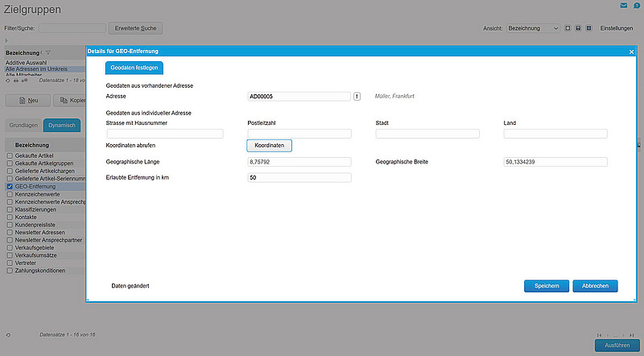Toggle the Verkaufsumsätze checkbox
Image resolution: width=644 pixels, height=356 pixels.
coord(10,255)
